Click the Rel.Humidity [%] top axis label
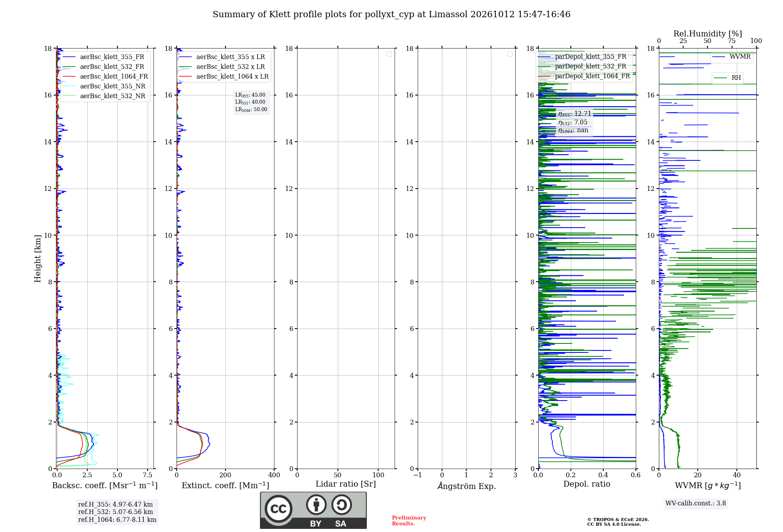Screen dimensions: 783x532 click(x=707, y=34)
